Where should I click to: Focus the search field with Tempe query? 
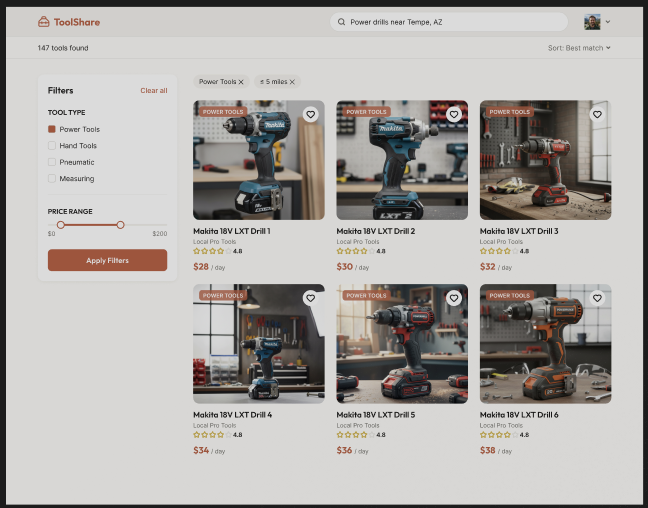click(x=449, y=22)
